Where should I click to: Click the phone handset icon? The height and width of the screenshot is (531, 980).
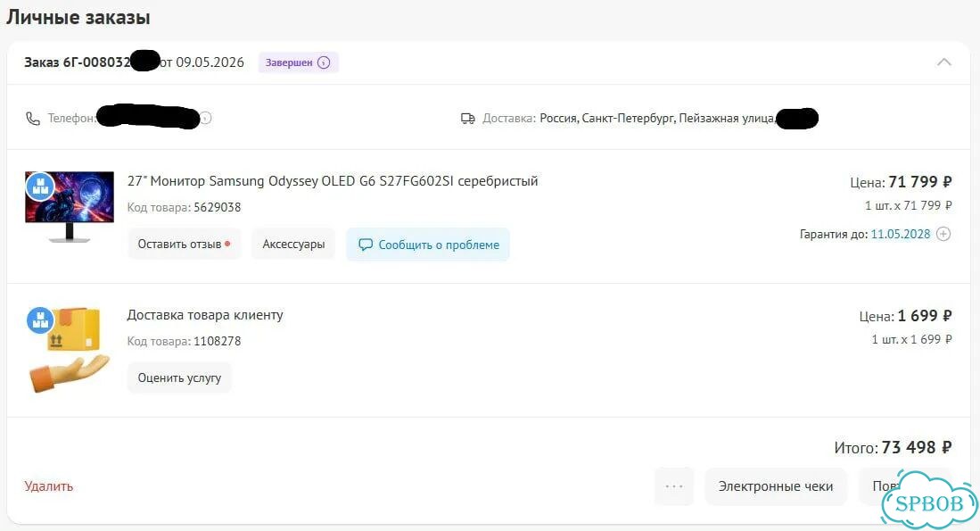pyautogui.click(x=32, y=118)
